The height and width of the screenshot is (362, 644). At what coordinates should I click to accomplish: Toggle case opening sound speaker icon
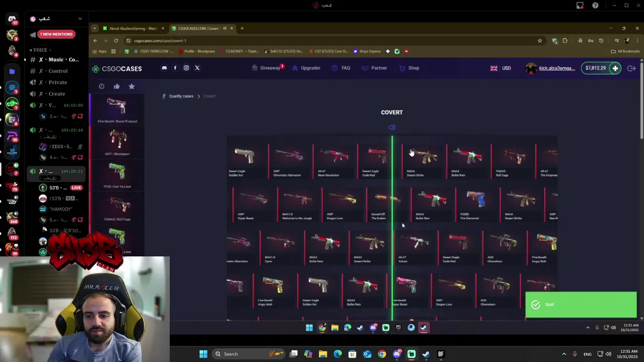coord(392,127)
